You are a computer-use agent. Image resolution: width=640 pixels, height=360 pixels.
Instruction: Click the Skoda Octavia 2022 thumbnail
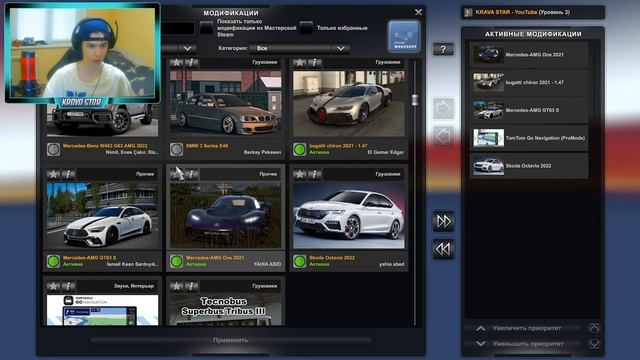click(349, 215)
